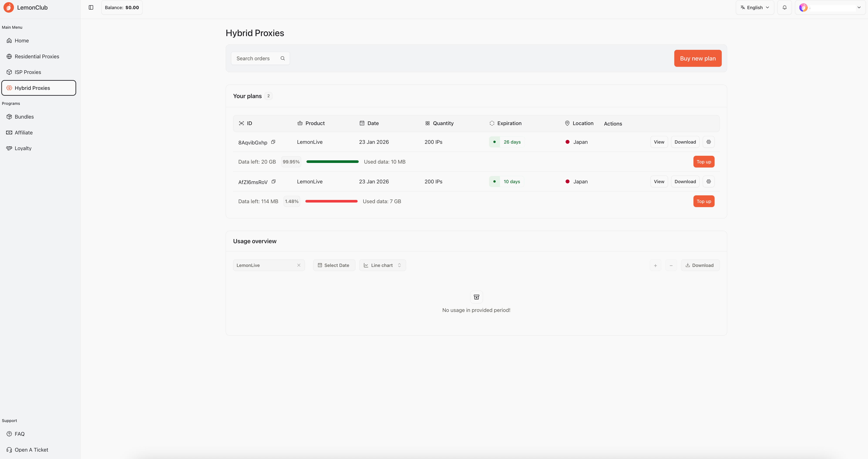868x459 pixels.
Task: Focus the Search orders field
Action: 260,58
